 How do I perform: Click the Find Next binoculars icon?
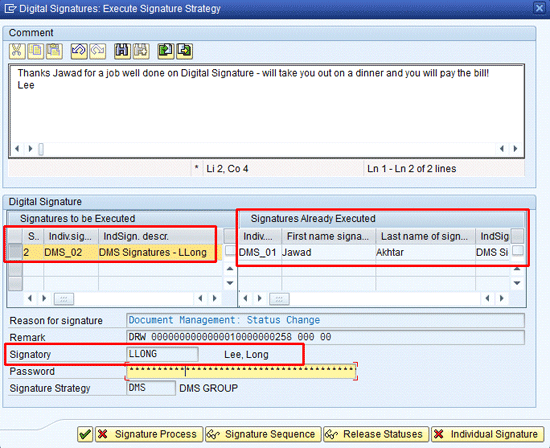pos(141,51)
